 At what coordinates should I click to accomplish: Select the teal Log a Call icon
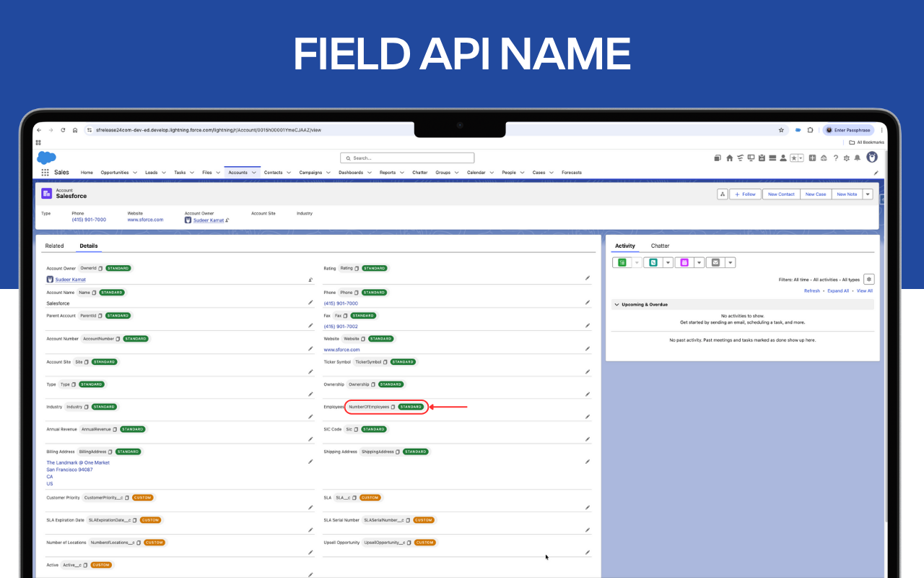[653, 262]
